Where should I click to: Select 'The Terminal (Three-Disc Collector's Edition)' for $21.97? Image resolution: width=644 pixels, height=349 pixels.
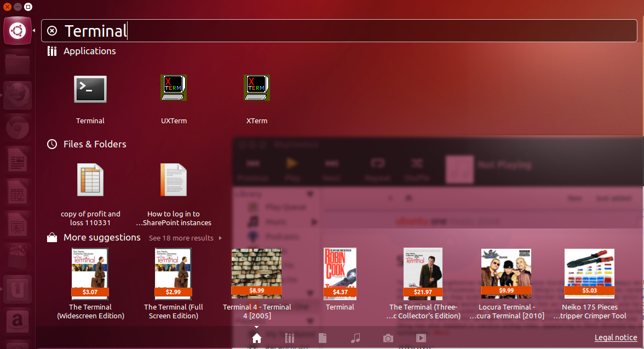pos(423,273)
